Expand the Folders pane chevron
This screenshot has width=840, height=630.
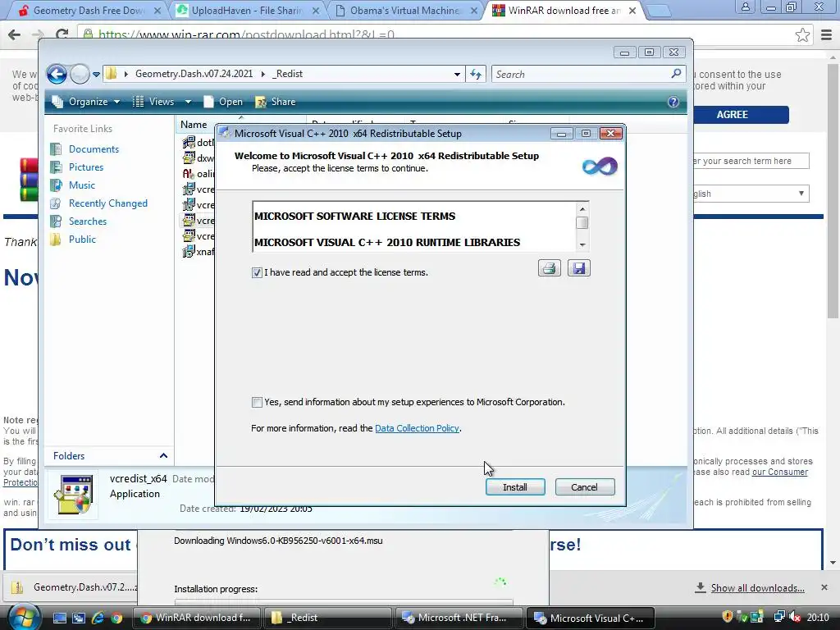tap(163, 456)
